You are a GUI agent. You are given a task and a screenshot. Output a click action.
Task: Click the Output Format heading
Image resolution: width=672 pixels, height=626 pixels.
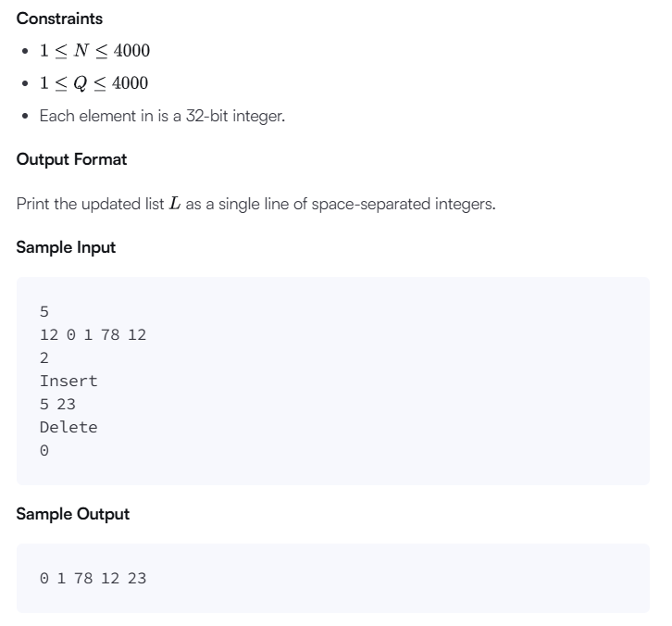(x=71, y=159)
